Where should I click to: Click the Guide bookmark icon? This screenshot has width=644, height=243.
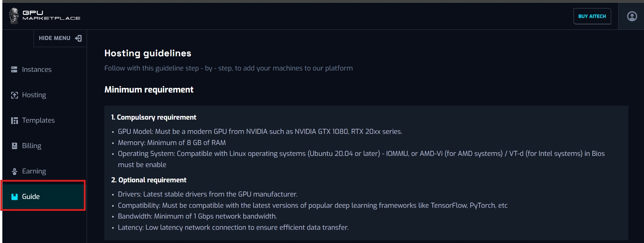click(14, 197)
